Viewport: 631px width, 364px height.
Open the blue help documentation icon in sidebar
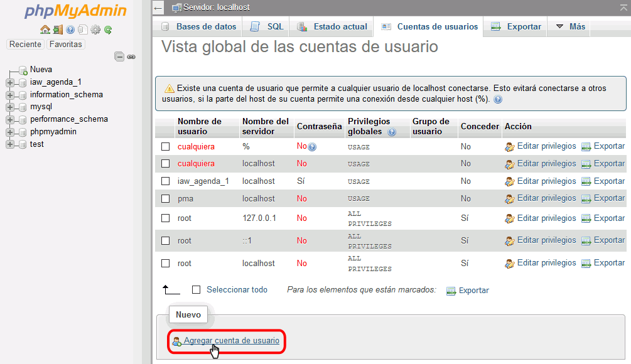click(x=70, y=29)
